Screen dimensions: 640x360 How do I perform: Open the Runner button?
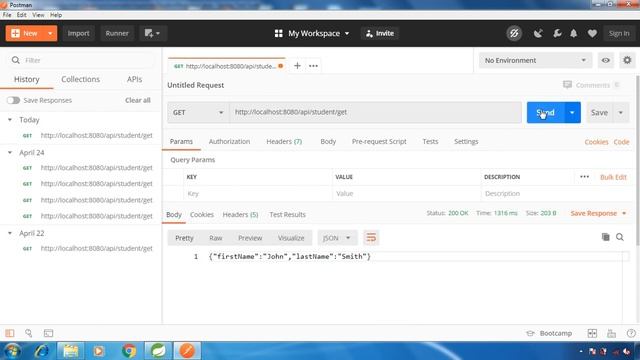(x=117, y=33)
